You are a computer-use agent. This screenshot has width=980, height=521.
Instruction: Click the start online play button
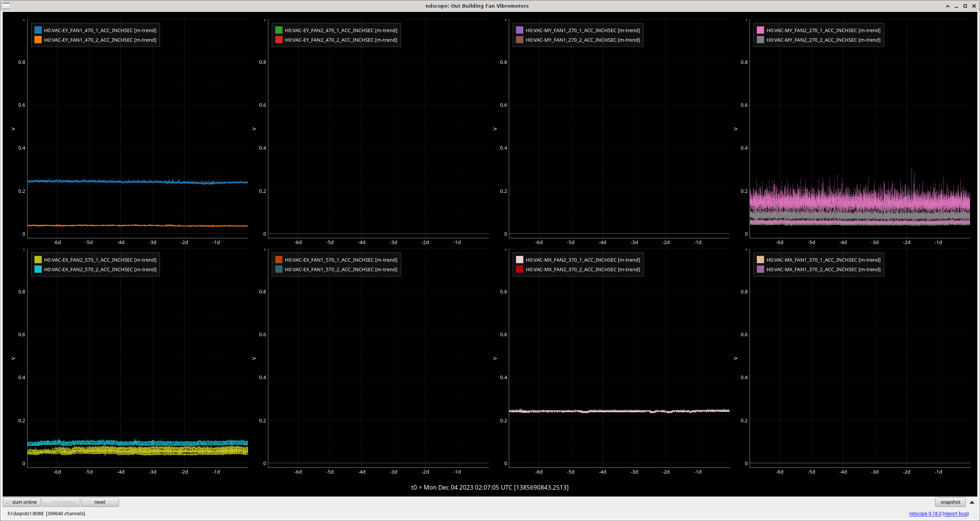pyautogui.click(x=22, y=502)
